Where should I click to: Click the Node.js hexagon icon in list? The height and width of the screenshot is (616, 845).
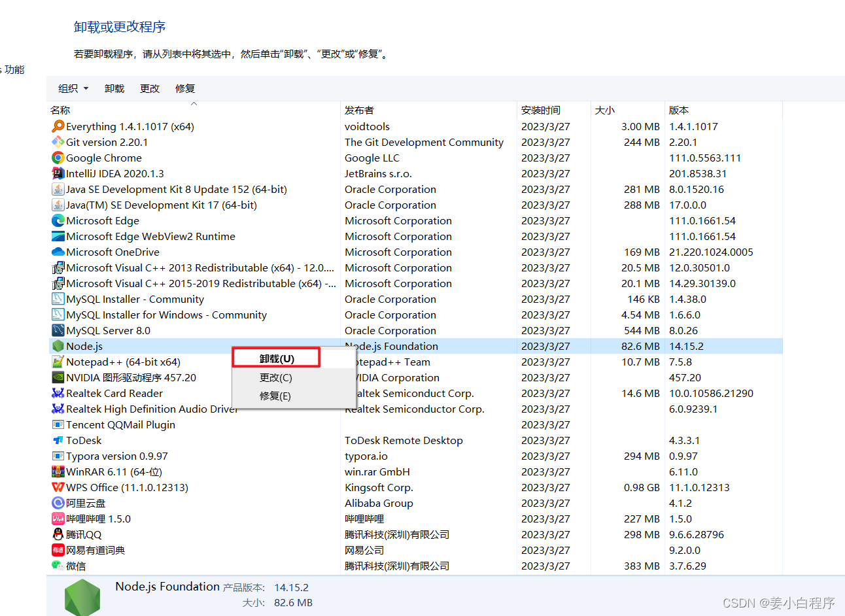58,346
